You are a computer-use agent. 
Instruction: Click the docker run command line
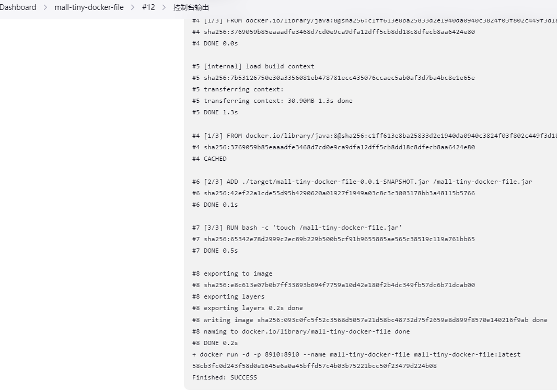(356, 354)
